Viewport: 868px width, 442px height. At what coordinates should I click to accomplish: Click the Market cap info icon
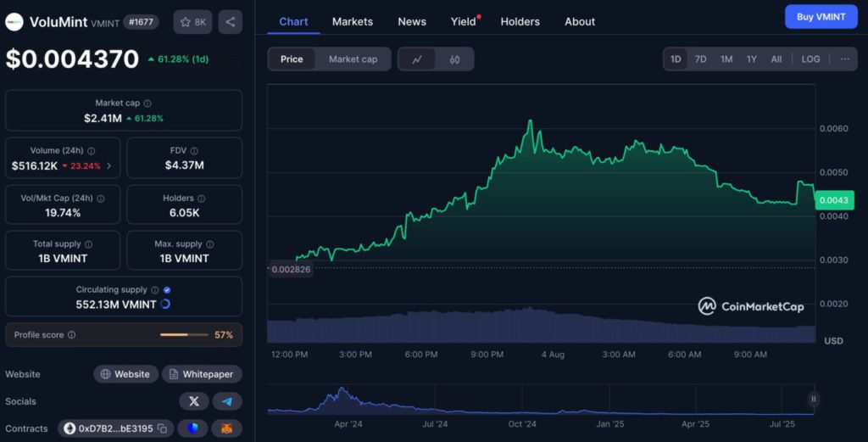pos(148,104)
